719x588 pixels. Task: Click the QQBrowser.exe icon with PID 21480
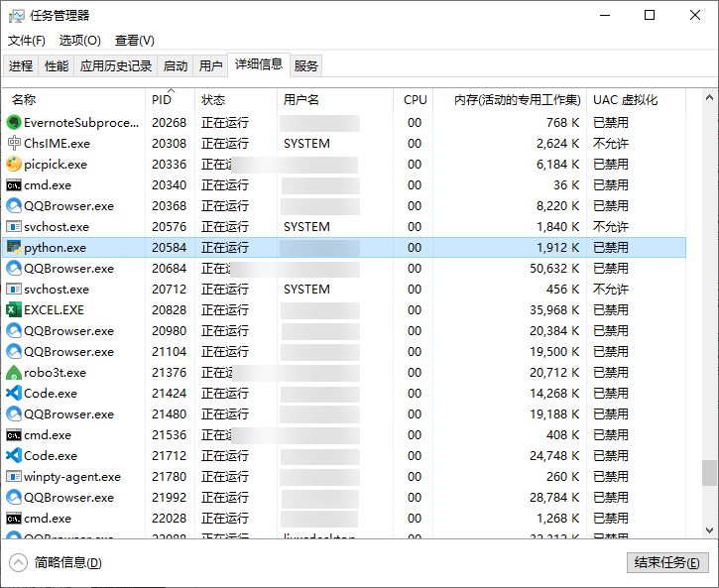pyautogui.click(x=14, y=414)
